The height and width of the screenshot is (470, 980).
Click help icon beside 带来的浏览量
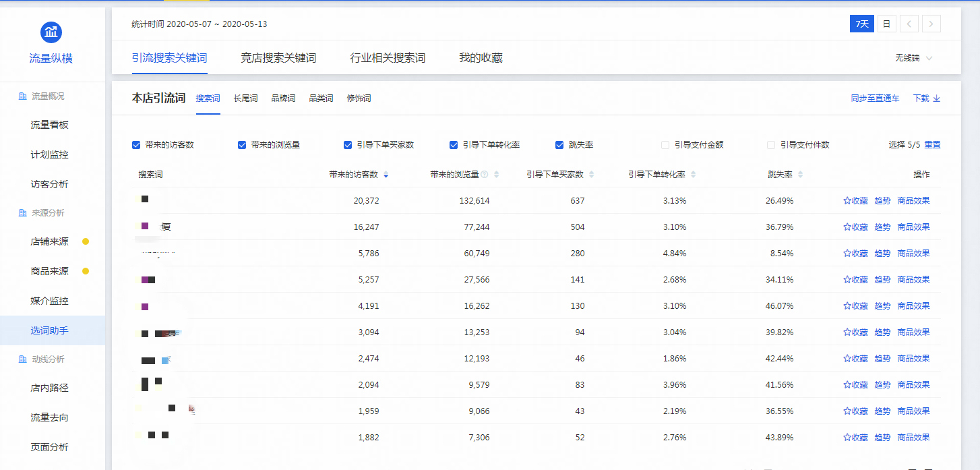(485, 175)
